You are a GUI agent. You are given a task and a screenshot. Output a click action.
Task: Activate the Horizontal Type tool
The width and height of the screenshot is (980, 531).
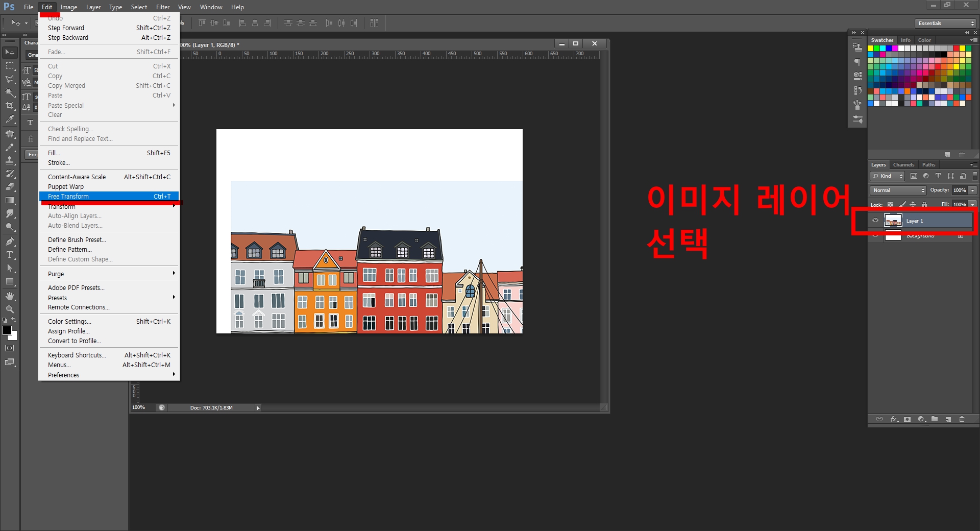pos(10,254)
